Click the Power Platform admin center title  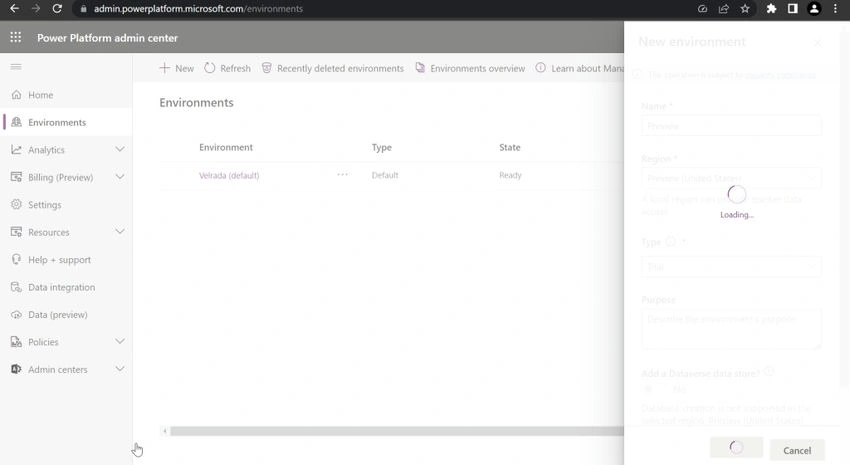tap(107, 38)
